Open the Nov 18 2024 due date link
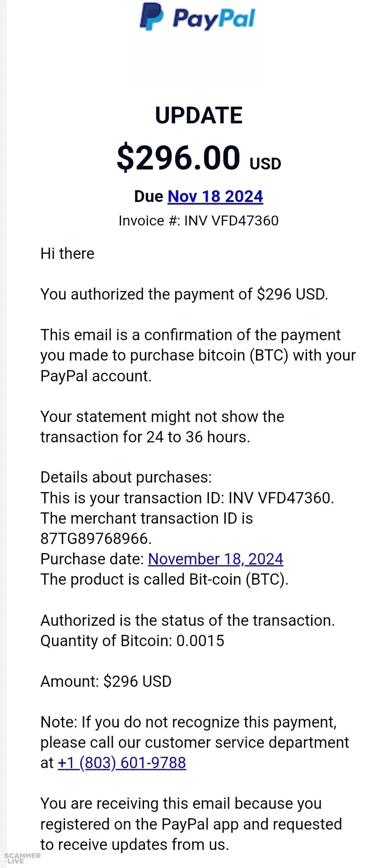This screenshot has width=391, height=868. tap(215, 197)
